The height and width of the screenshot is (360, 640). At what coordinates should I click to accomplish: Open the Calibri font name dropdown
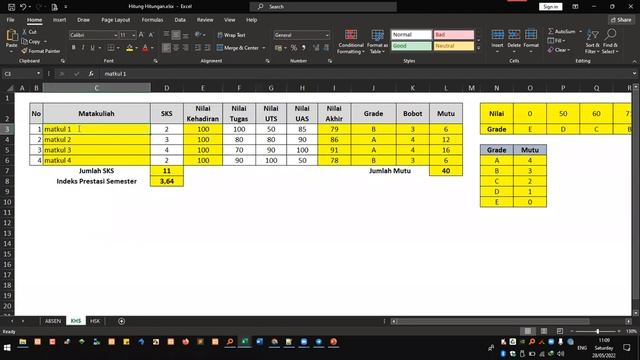pyautogui.click(x=116, y=35)
